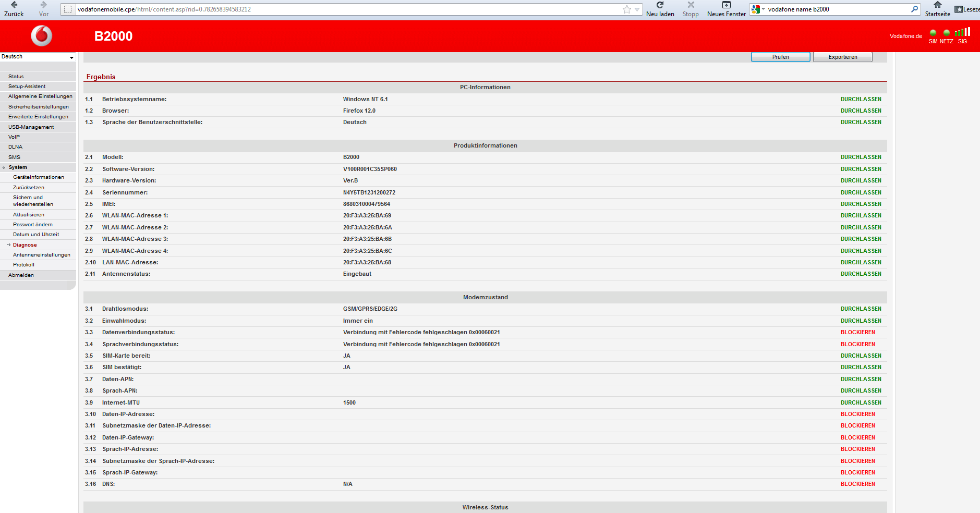Click the Ergebnis heading
The image size is (980, 513).
101,77
